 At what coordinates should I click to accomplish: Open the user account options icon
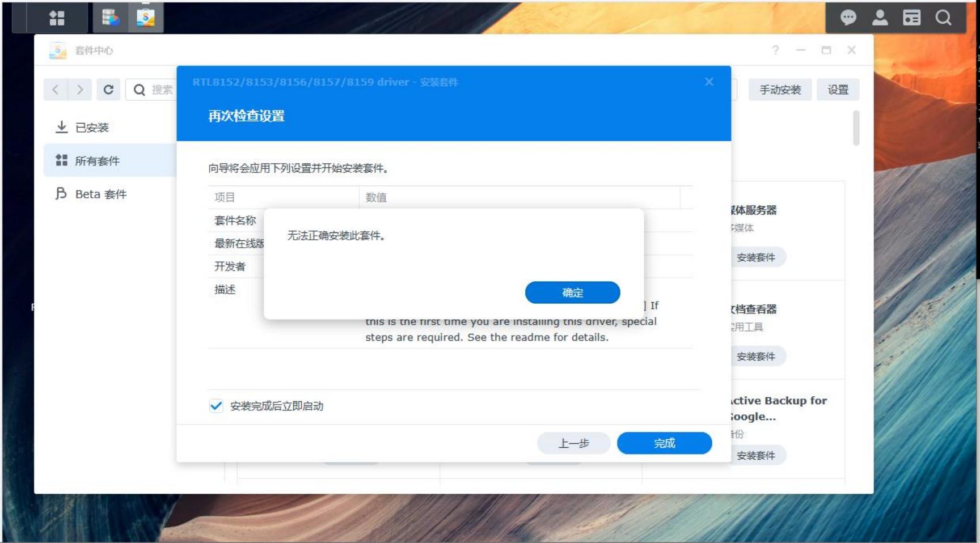[880, 18]
